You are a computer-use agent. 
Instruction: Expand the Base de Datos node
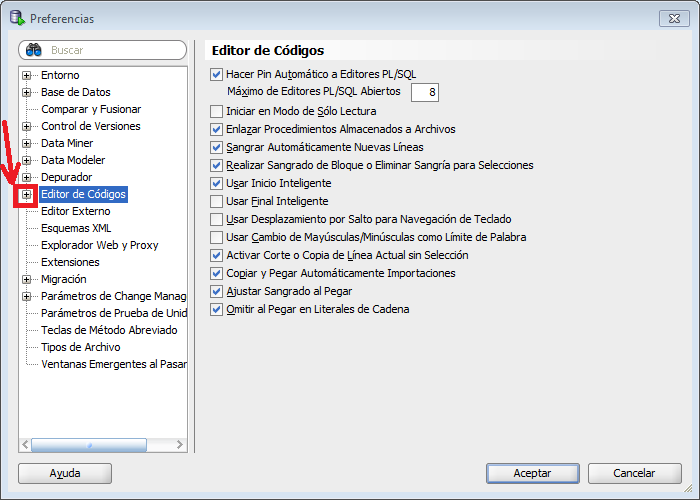(27, 93)
